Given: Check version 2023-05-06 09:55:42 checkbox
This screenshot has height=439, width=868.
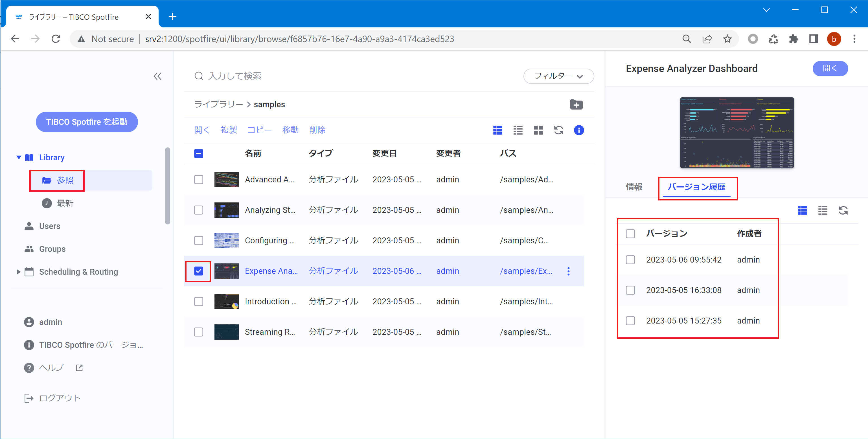Looking at the screenshot, I should [630, 260].
